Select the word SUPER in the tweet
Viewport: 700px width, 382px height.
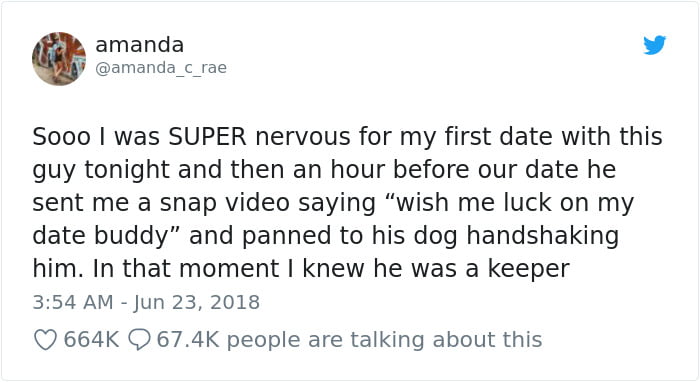207,137
